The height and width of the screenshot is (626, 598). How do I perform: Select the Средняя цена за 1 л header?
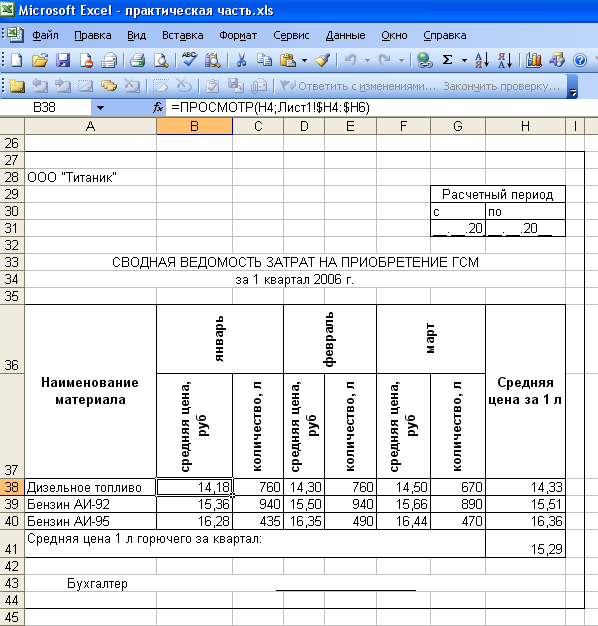tap(525, 391)
